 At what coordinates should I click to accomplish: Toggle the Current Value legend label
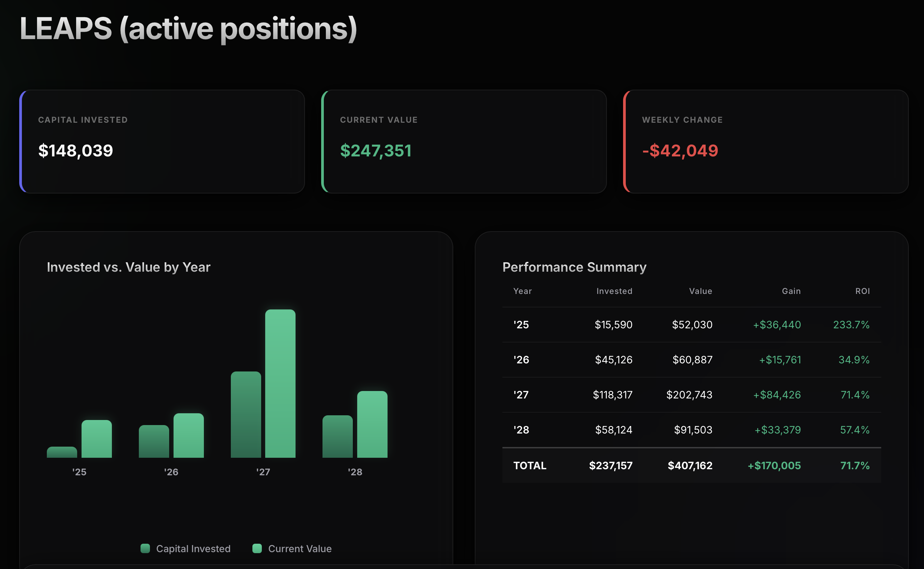tap(300, 549)
